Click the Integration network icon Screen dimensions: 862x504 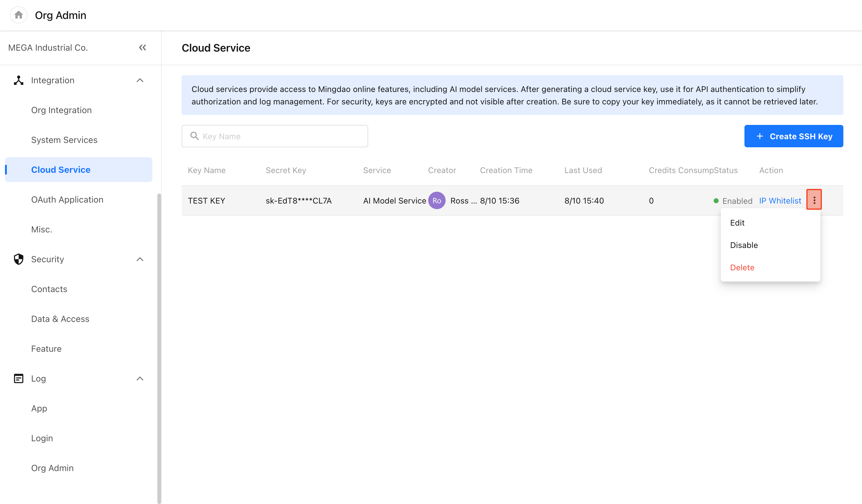(x=18, y=80)
